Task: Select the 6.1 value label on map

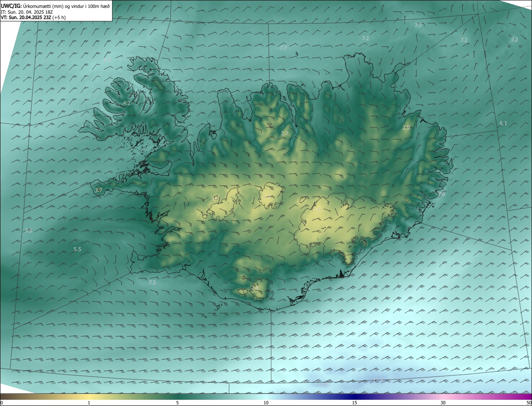Action: 503,123
